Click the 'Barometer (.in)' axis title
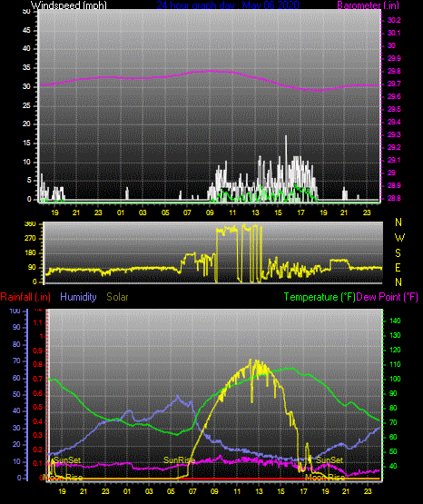Viewport: 423px width, 504px height. (368, 5)
